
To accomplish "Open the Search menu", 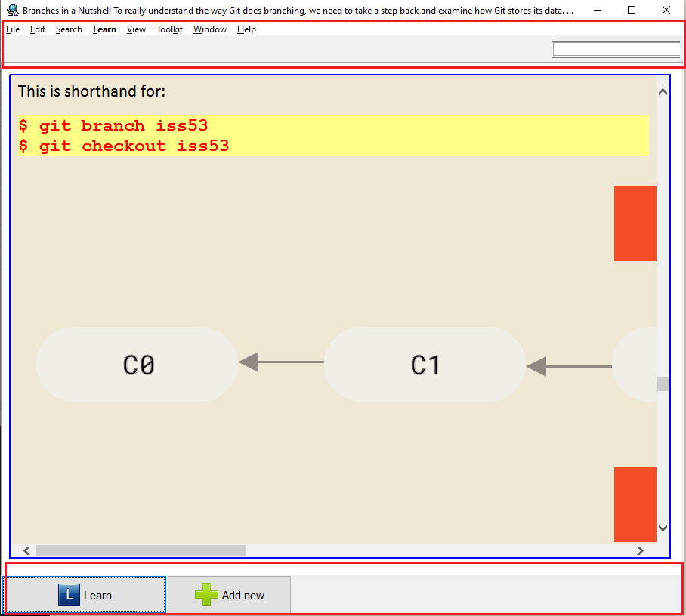I will (69, 29).
